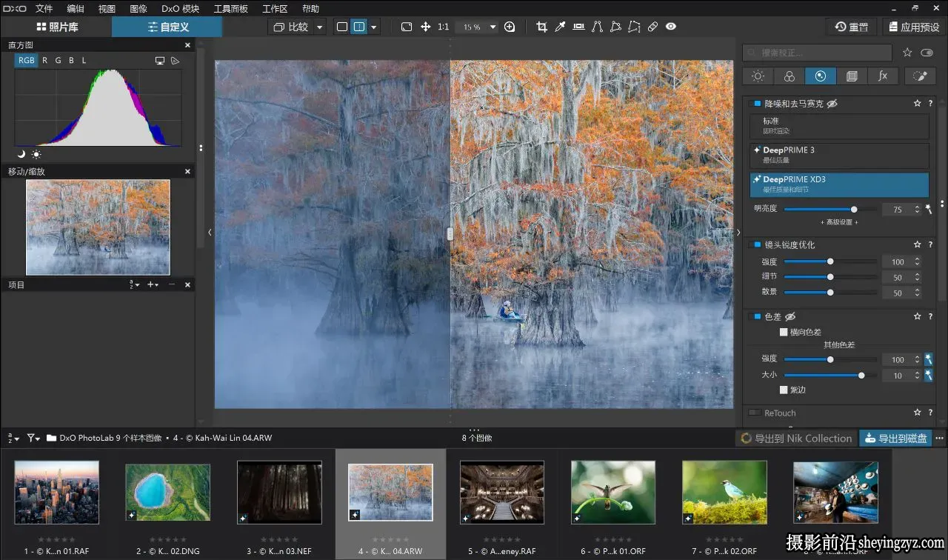Expand the 高级设置 section
The height and width of the screenshot is (560, 948).
(839, 222)
